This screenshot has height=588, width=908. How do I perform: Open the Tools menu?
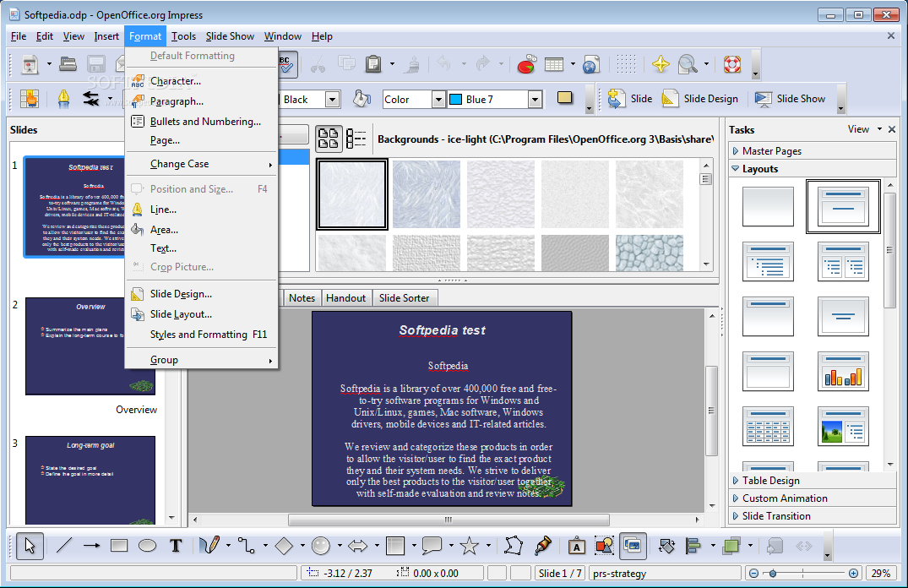tap(183, 36)
